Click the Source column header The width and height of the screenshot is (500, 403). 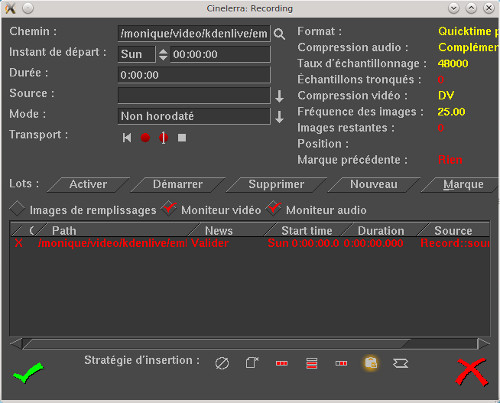point(453,230)
